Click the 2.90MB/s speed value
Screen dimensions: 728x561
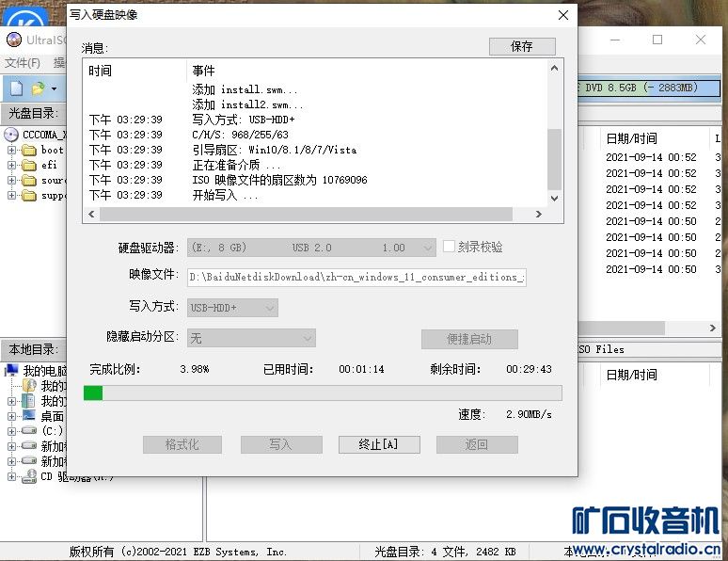[529, 414]
